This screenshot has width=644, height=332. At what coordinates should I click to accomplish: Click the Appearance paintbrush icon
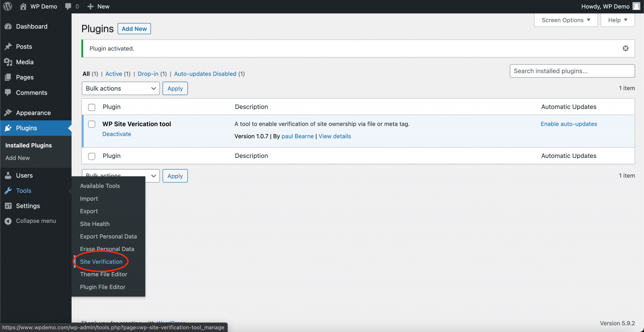click(x=8, y=113)
